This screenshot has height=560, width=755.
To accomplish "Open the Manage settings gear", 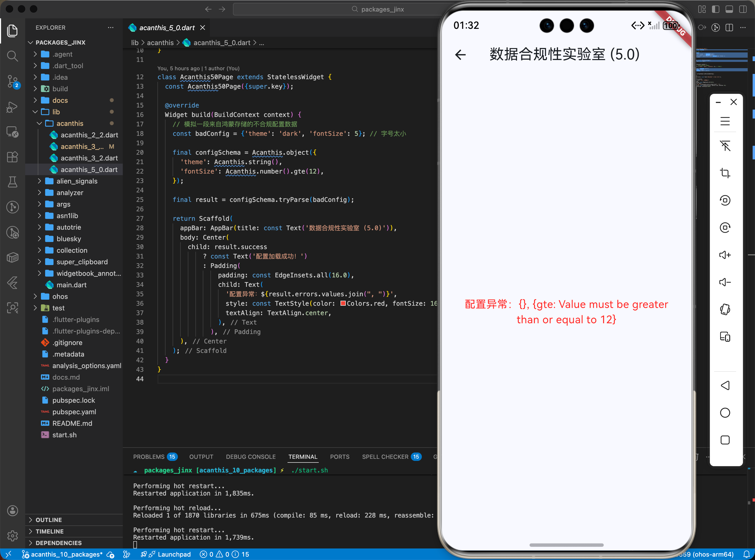I will 13,536.
